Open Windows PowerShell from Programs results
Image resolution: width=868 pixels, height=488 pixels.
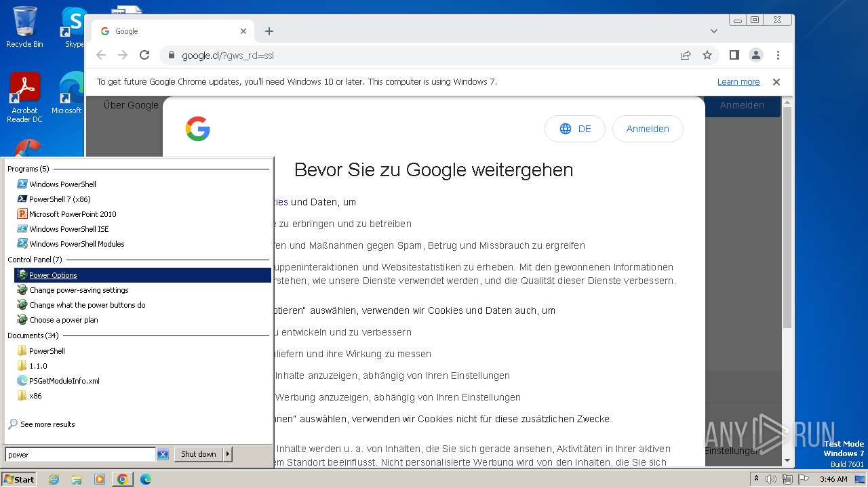tap(62, 184)
